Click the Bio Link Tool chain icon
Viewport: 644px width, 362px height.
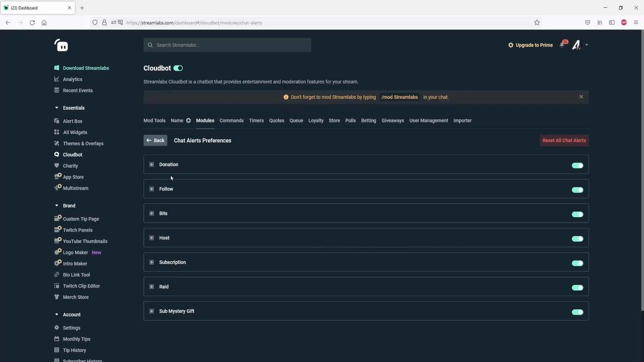click(x=57, y=275)
